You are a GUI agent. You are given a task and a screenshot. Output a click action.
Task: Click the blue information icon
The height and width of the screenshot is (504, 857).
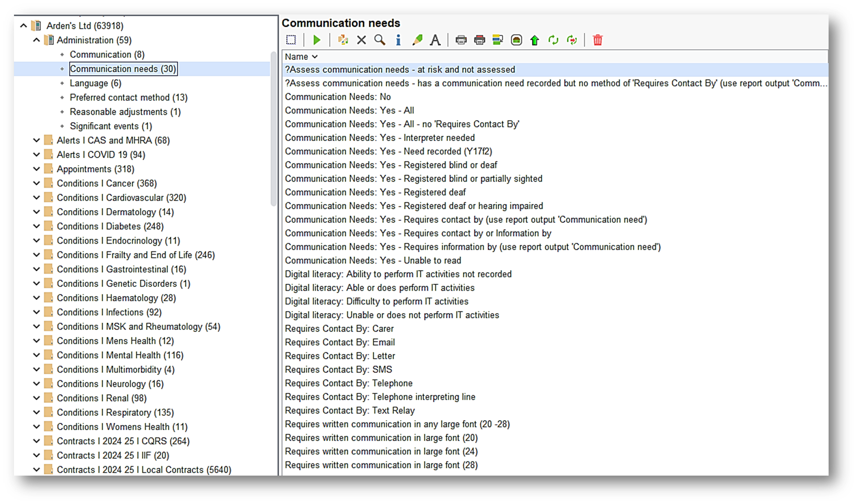(x=398, y=40)
